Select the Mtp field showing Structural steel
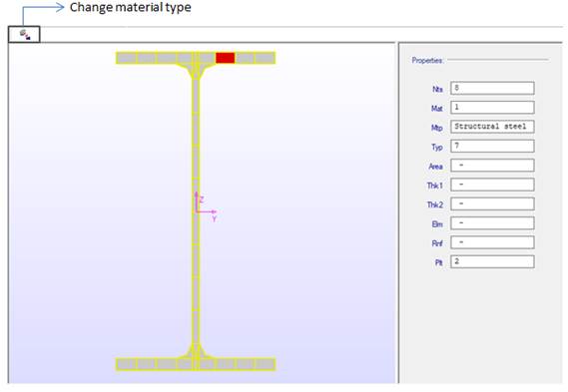The height and width of the screenshot is (392, 568). (x=492, y=127)
